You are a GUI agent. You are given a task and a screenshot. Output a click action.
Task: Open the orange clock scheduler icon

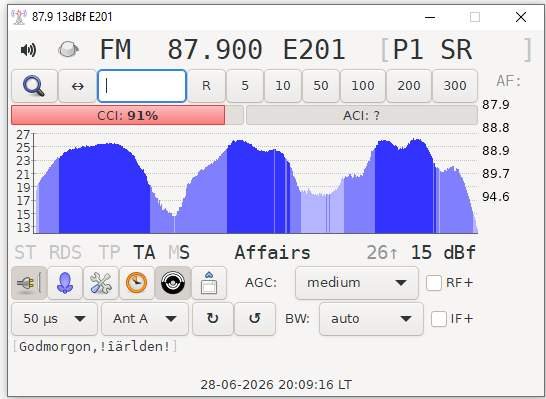[136, 283]
